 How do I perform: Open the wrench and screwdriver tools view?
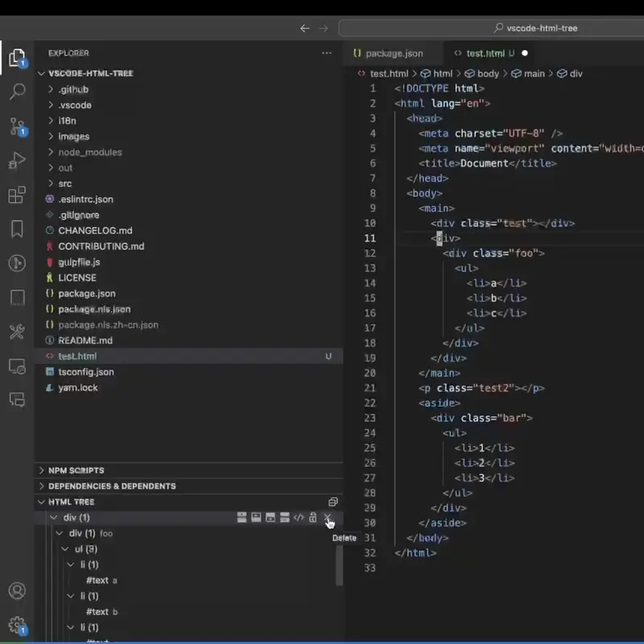17,332
